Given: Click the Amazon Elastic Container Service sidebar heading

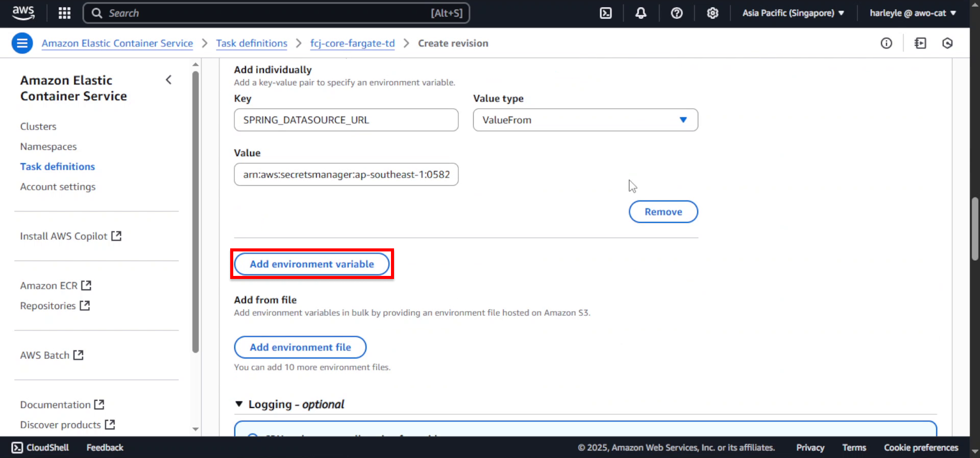Looking at the screenshot, I should pos(73,88).
